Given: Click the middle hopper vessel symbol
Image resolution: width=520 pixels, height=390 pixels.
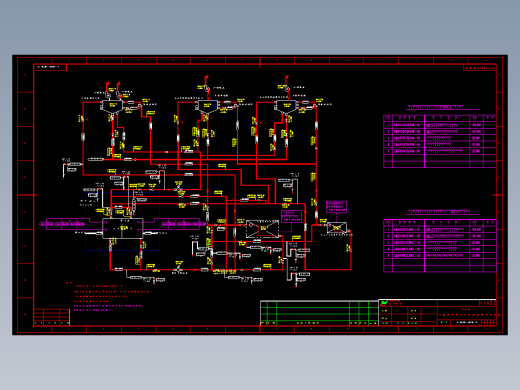Looking at the screenshot, I should 207,107.
